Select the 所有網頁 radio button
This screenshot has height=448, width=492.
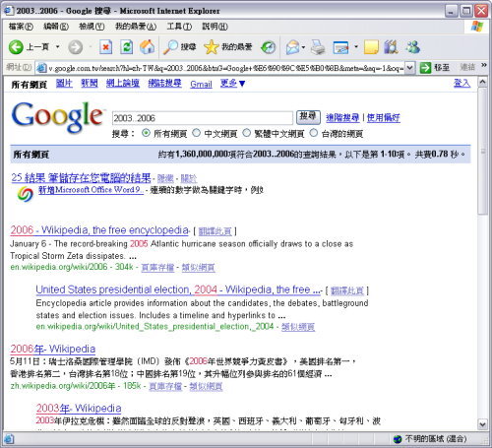(x=146, y=133)
